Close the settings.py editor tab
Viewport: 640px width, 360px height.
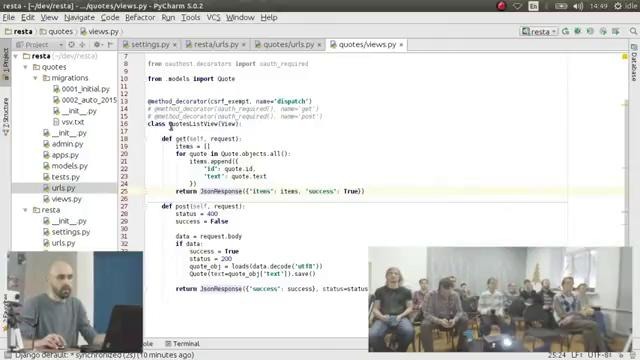(175, 45)
